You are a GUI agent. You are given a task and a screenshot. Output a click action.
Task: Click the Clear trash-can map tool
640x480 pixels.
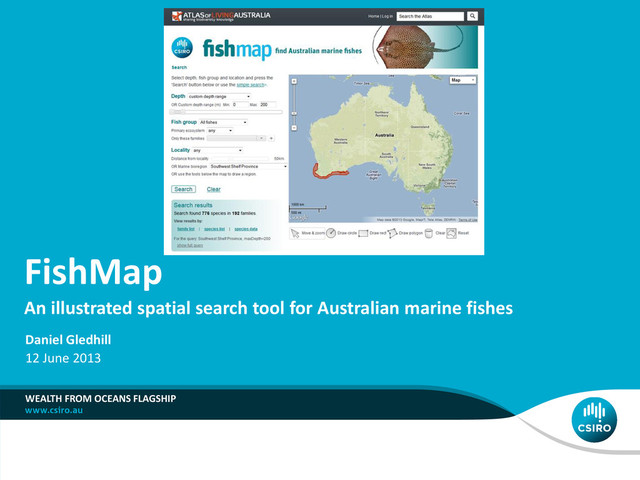[x=435, y=233]
